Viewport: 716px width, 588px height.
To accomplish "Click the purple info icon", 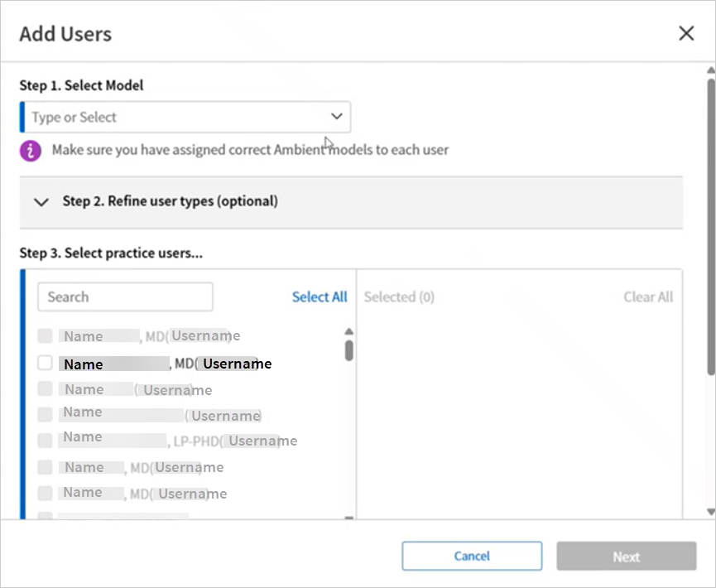I will pyautogui.click(x=31, y=151).
